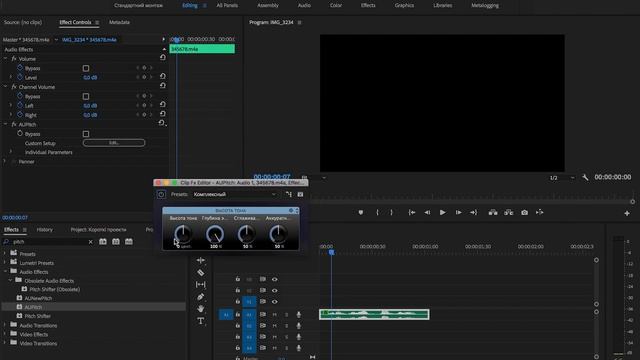
Task: Clear the Effects search field
Action: point(91,242)
